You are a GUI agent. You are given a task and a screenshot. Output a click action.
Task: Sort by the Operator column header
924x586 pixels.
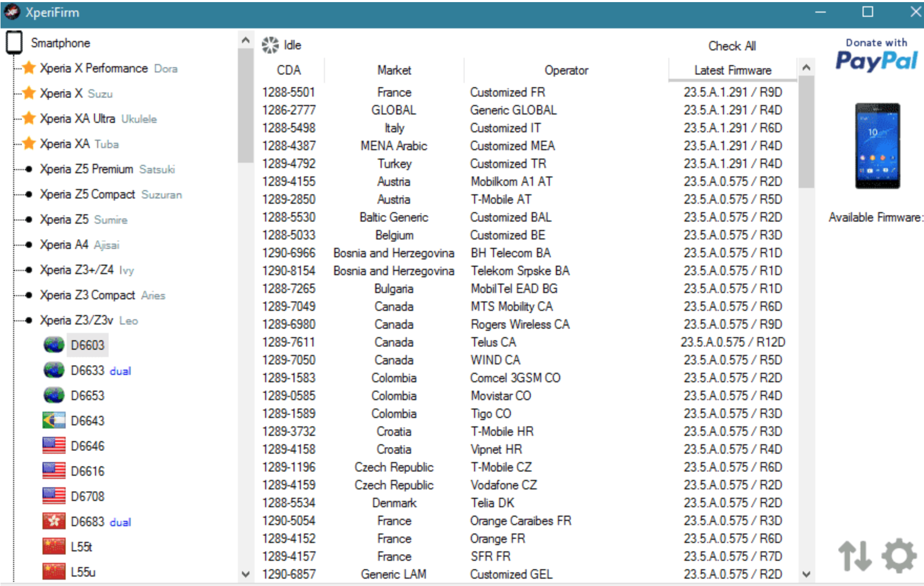[x=566, y=70]
